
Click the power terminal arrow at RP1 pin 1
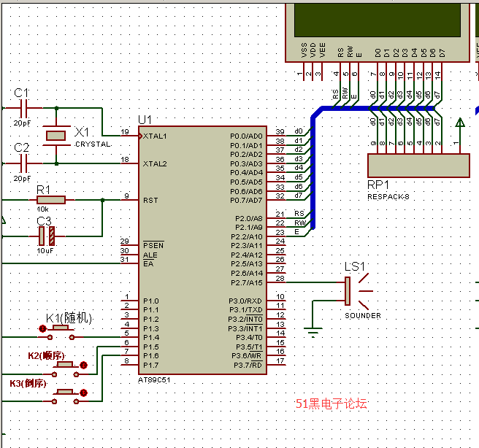460,123
